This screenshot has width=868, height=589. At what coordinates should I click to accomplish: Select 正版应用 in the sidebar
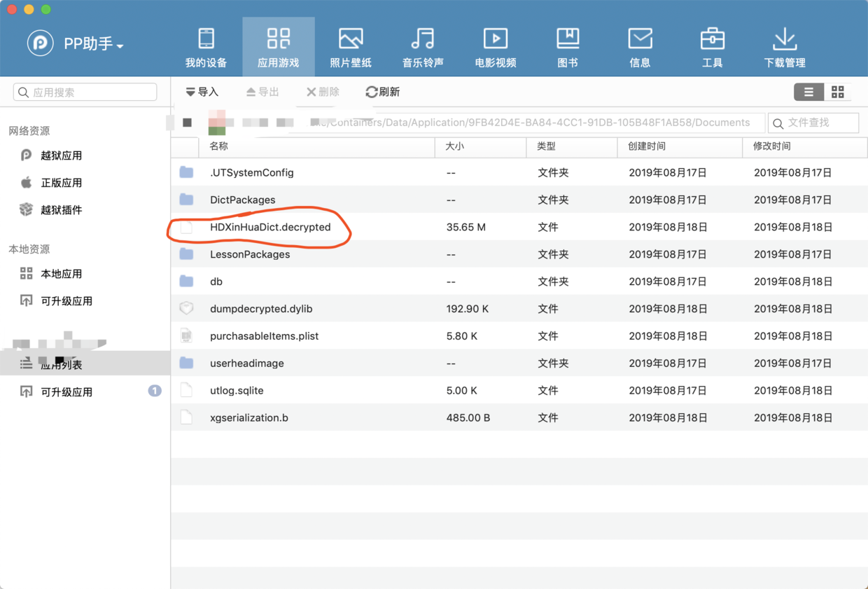[62, 183]
